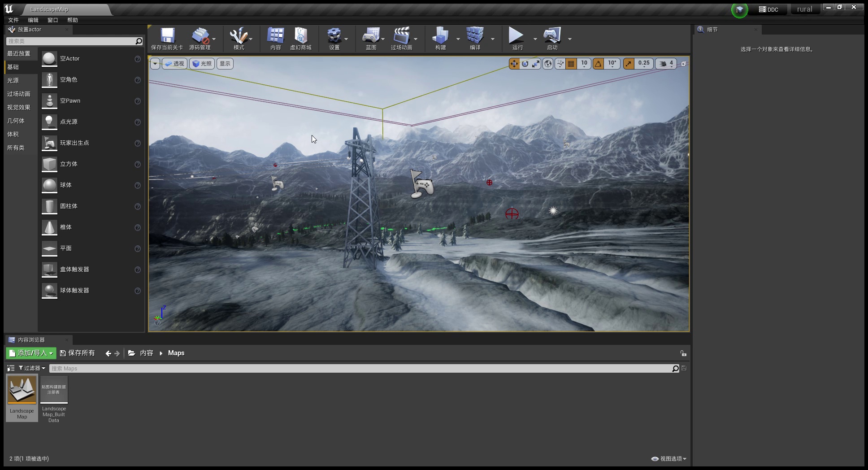Click the Save All (保存所有) button
The image size is (868, 470).
[x=78, y=353]
